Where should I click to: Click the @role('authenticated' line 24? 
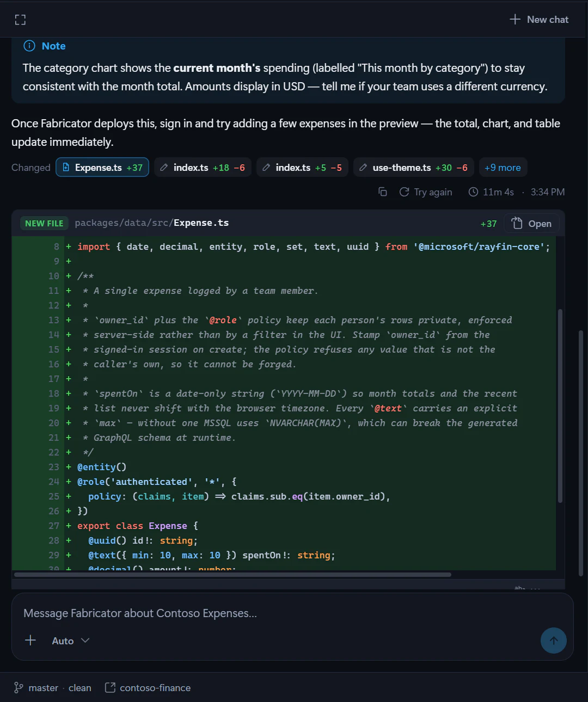[157, 482]
